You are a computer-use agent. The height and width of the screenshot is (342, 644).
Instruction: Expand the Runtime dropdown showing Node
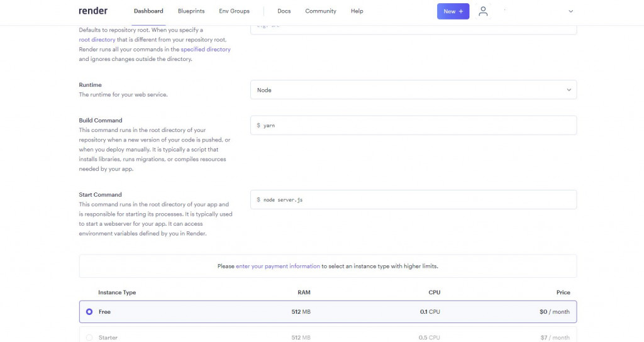(x=413, y=90)
